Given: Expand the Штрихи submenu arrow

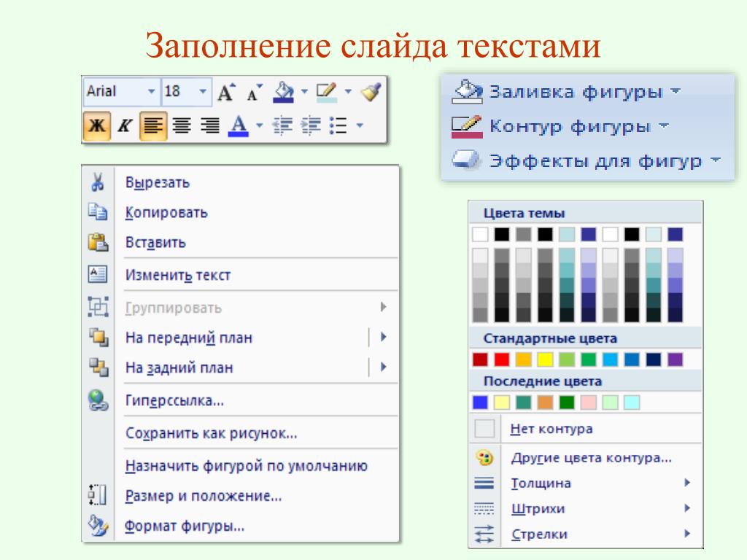Looking at the screenshot, I should 687,507.
